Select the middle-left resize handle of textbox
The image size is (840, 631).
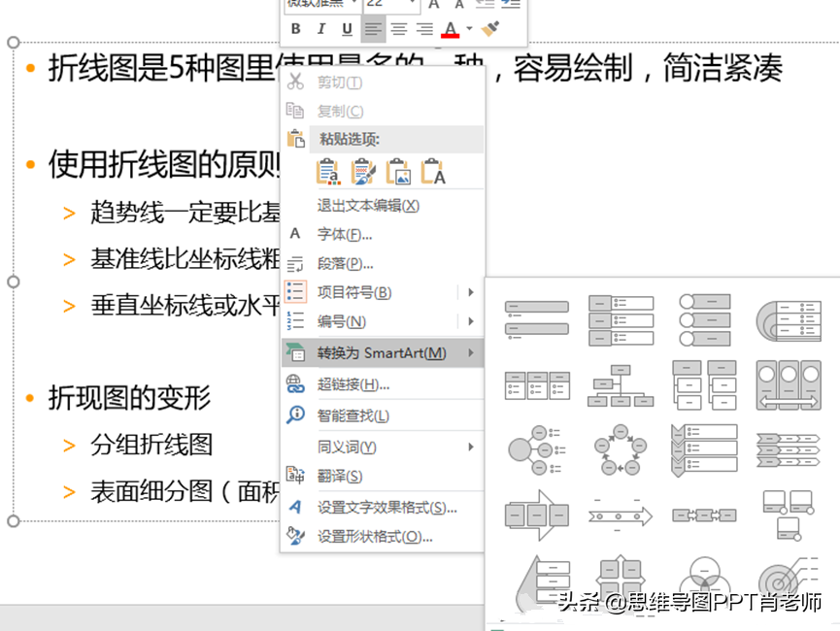[14, 282]
